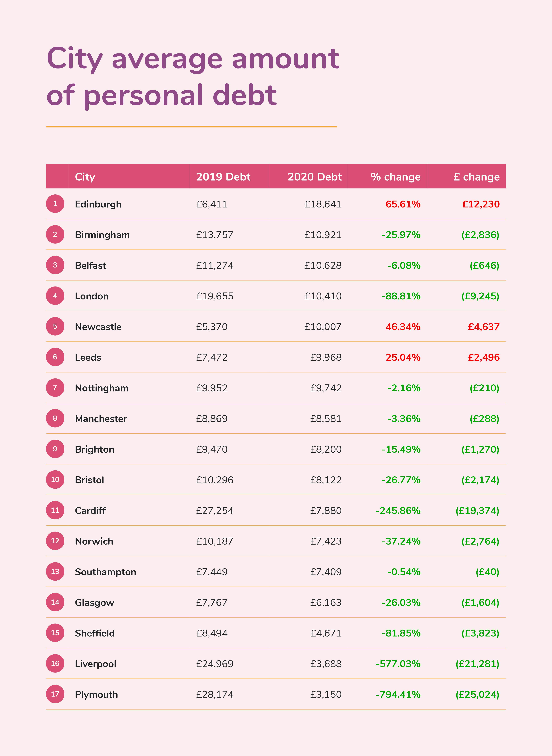Viewport: 552px width, 756px height.
Task: Click the Newcastle city name
Action: 98,327
